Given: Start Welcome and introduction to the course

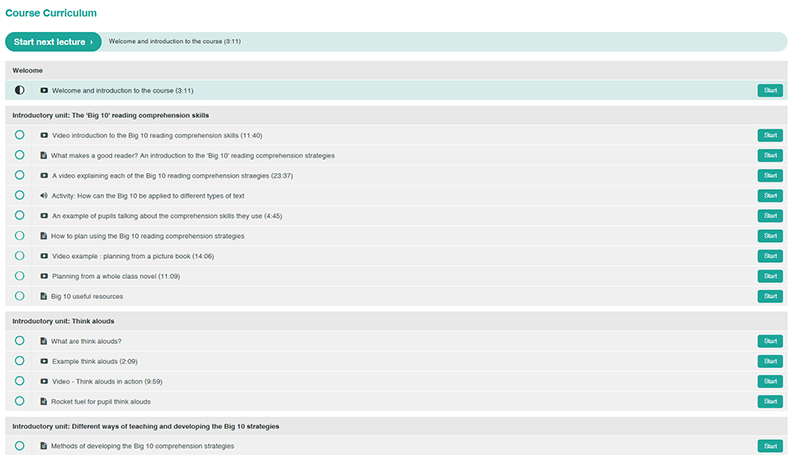Looking at the screenshot, I should tap(770, 90).
